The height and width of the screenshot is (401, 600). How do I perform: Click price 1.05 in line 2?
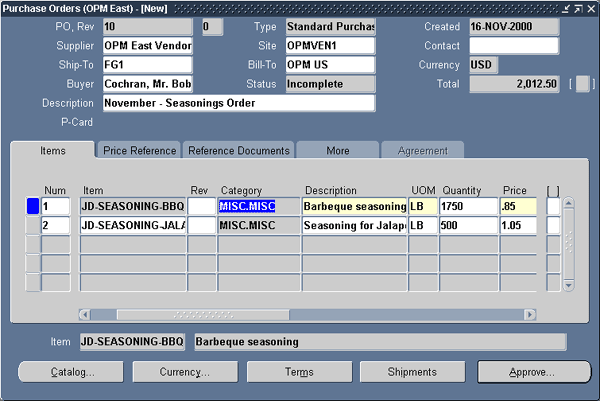click(518, 225)
